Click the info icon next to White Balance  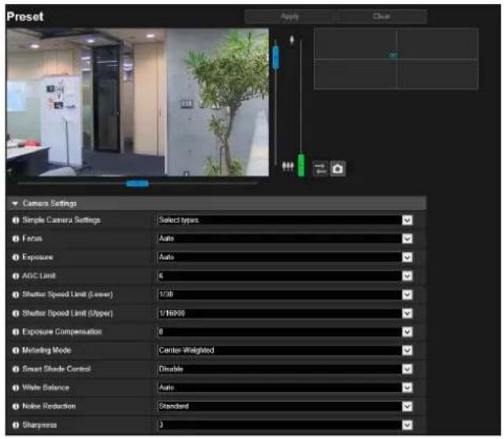pyautogui.click(x=16, y=388)
